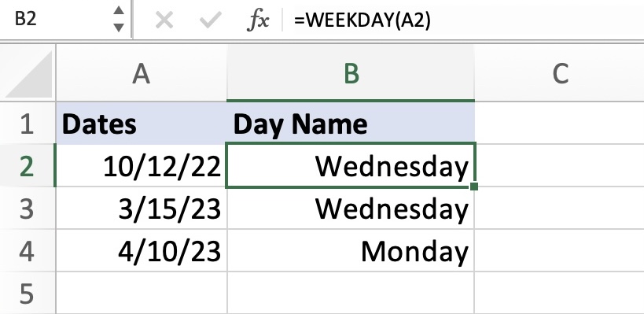Select row 1 header

(28, 124)
